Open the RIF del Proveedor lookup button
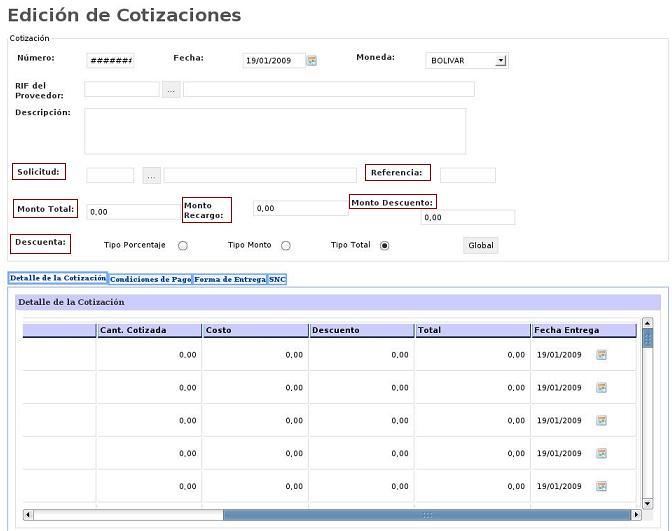 pyautogui.click(x=171, y=90)
